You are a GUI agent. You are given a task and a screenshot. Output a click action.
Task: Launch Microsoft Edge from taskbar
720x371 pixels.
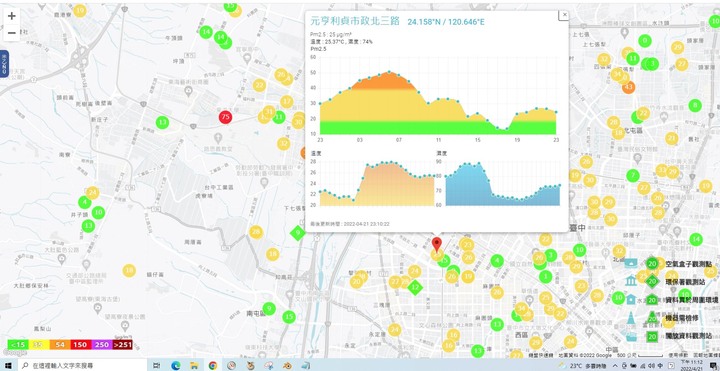pos(175,365)
